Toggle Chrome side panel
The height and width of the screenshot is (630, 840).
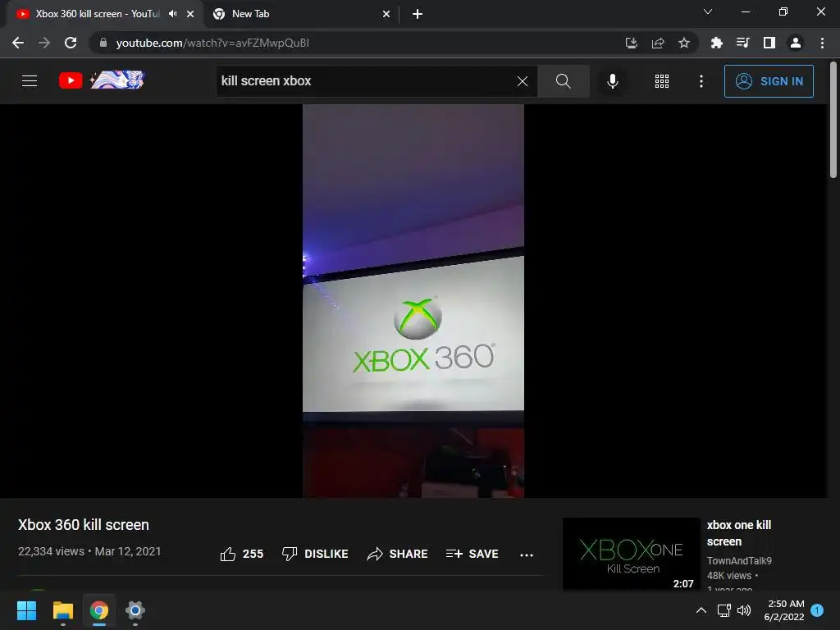tap(769, 43)
